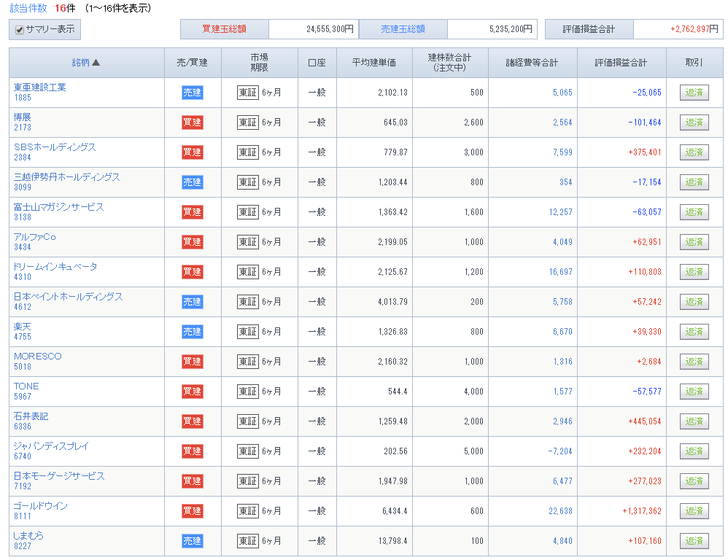Open ジャパンディスプレイ stock link
The width and height of the screenshot is (728, 560).
(x=51, y=446)
